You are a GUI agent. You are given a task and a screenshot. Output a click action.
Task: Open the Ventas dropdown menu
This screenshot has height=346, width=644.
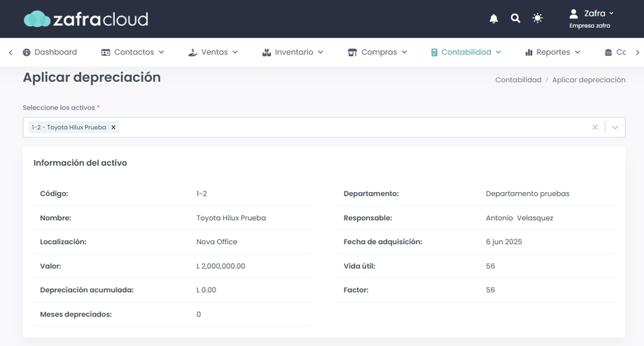pos(213,52)
